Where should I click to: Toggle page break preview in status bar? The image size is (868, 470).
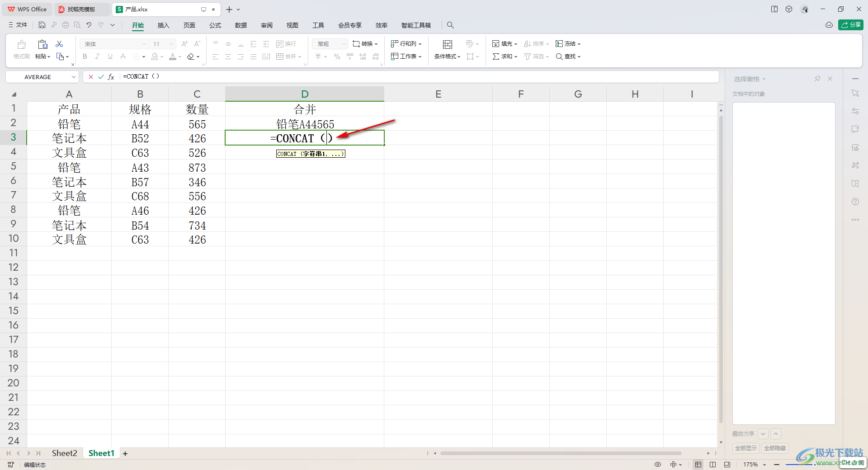pyautogui.click(x=727, y=464)
